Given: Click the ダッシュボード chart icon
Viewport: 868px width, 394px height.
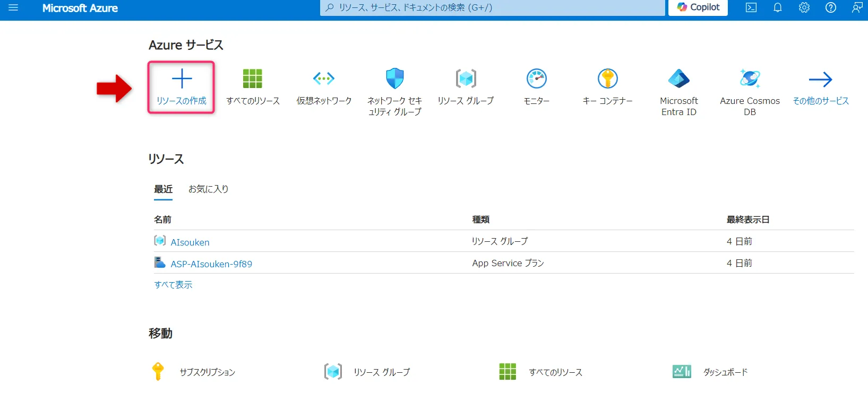Looking at the screenshot, I should click(682, 372).
